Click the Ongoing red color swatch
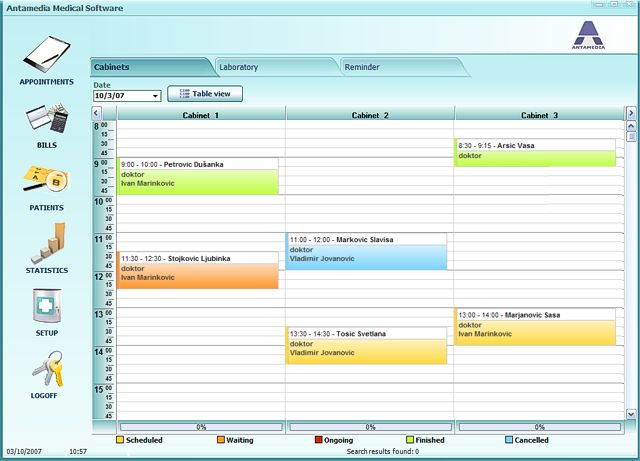Image resolution: width=640 pixels, height=461 pixels. [x=319, y=440]
